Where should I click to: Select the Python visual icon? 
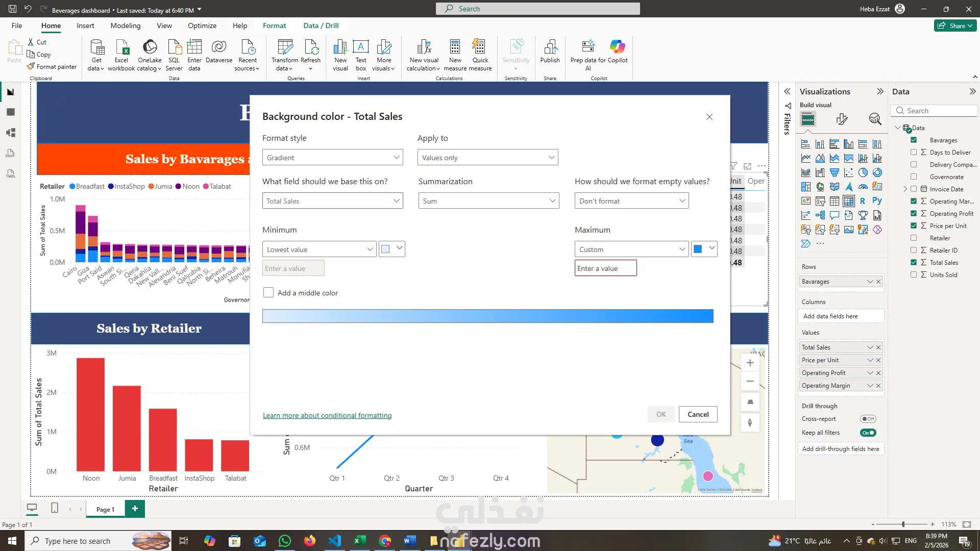(x=877, y=201)
